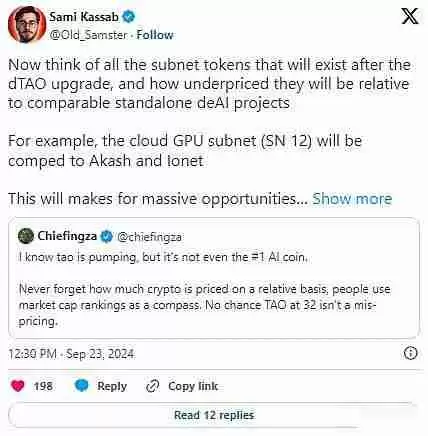Click the Sami Kassab display name
The width and height of the screenshot is (428, 436).
tap(84, 16)
